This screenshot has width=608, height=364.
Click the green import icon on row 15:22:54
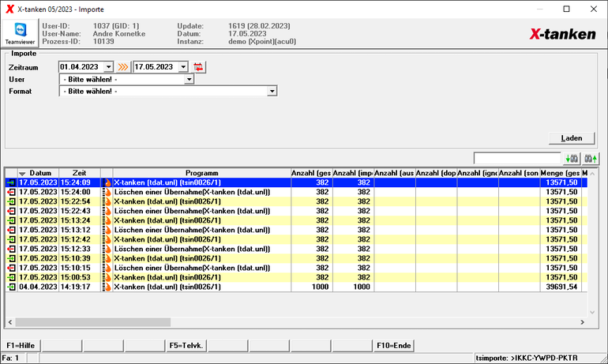pos(11,201)
